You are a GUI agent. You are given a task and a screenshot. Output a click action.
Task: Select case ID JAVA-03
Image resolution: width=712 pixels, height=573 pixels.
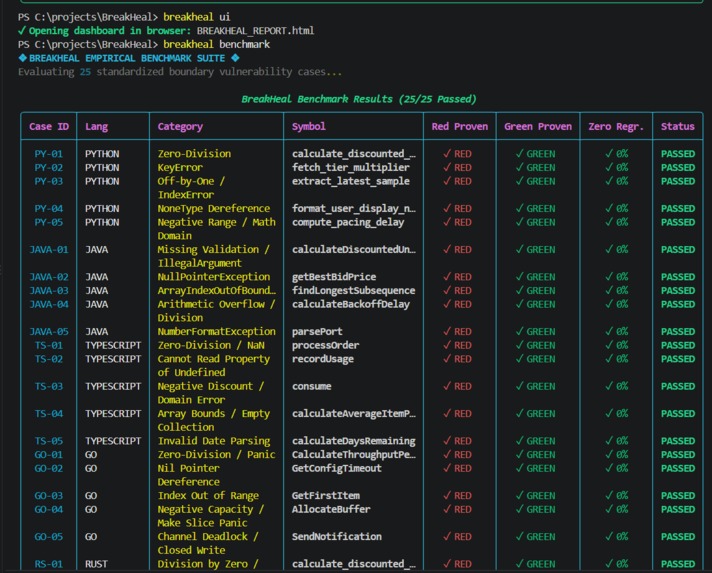pos(49,290)
